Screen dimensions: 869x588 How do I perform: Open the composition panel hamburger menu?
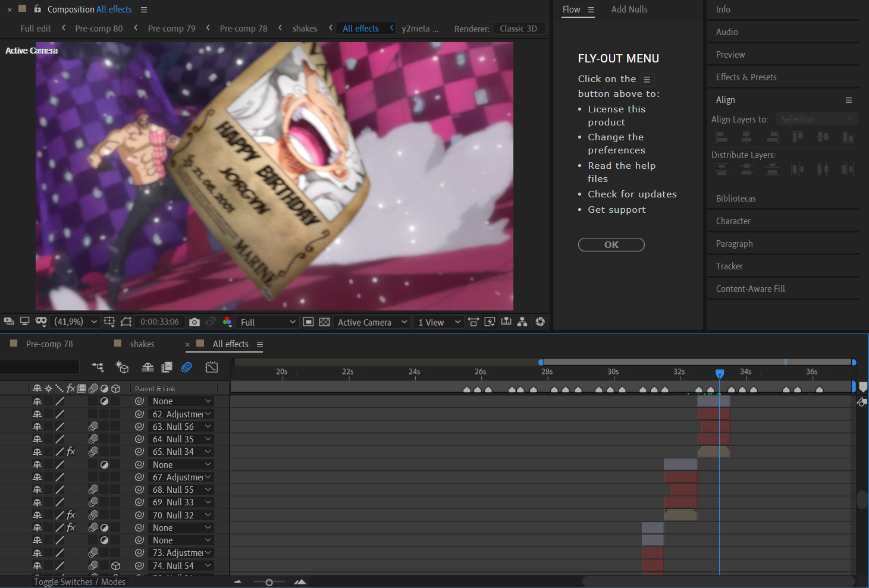tap(144, 10)
